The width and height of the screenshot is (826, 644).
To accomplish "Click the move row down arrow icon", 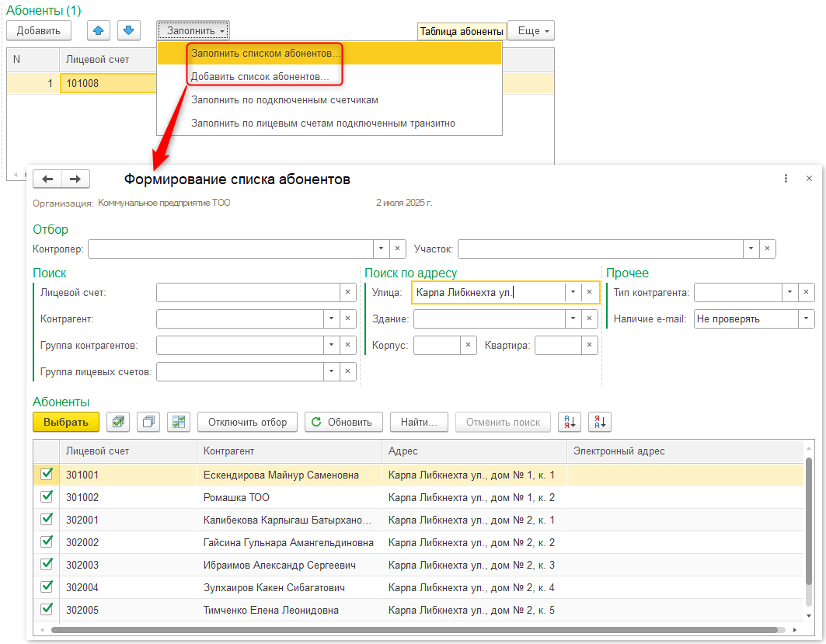I will [x=129, y=30].
